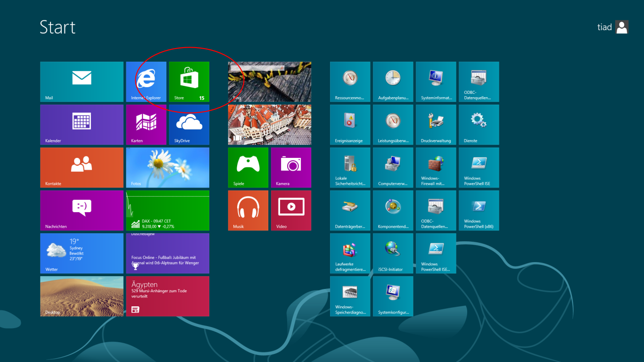This screenshot has height=362, width=644.
Task: Open the Ägypten news headline tile
Action: [167, 296]
